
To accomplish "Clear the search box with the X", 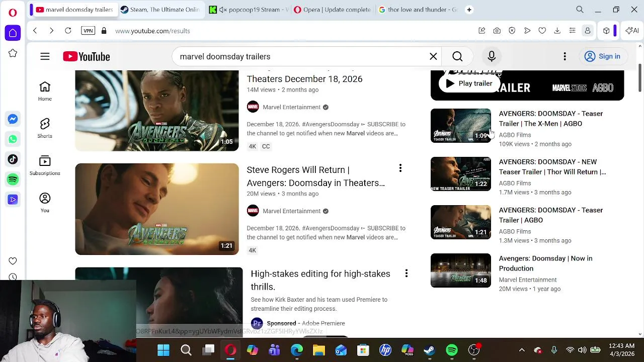I will click(x=433, y=56).
